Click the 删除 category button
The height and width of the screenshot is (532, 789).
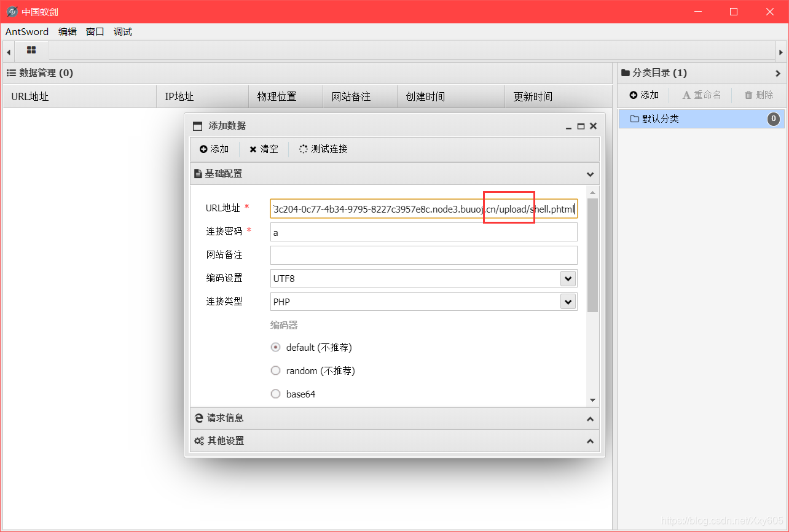(x=759, y=95)
